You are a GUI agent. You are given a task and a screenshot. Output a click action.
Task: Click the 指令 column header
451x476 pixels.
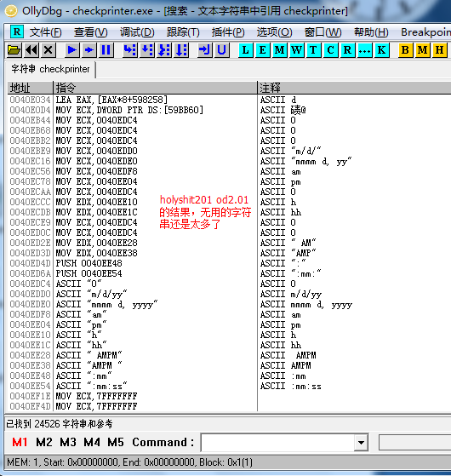point(155,88)
